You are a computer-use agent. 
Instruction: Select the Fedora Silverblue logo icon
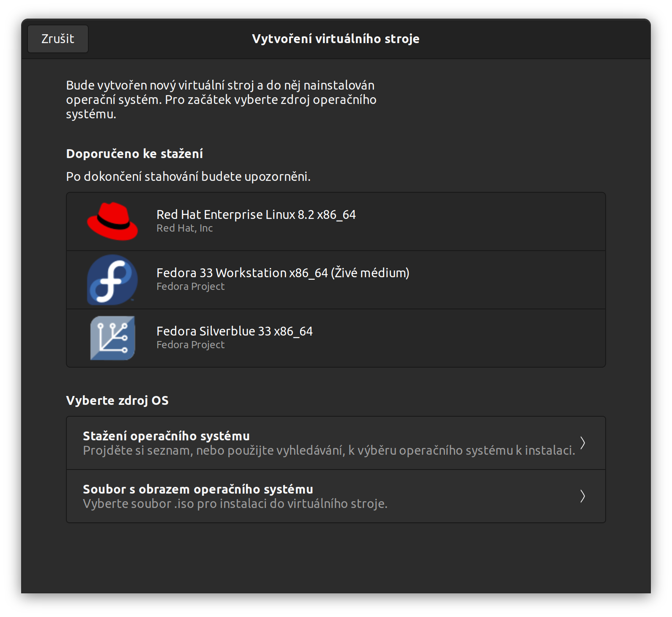tap(112, 338)
